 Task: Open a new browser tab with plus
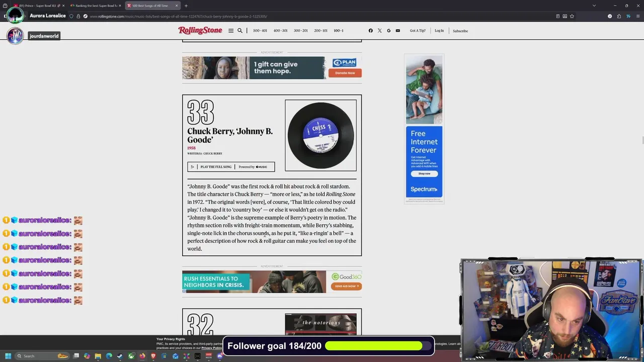point(186,6)
